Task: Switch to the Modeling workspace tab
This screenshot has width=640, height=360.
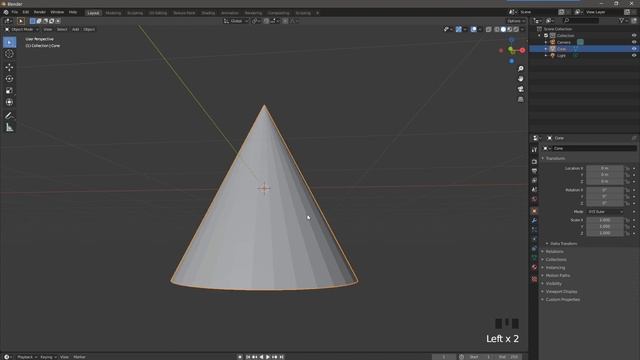Action: [x=113, y=13]
